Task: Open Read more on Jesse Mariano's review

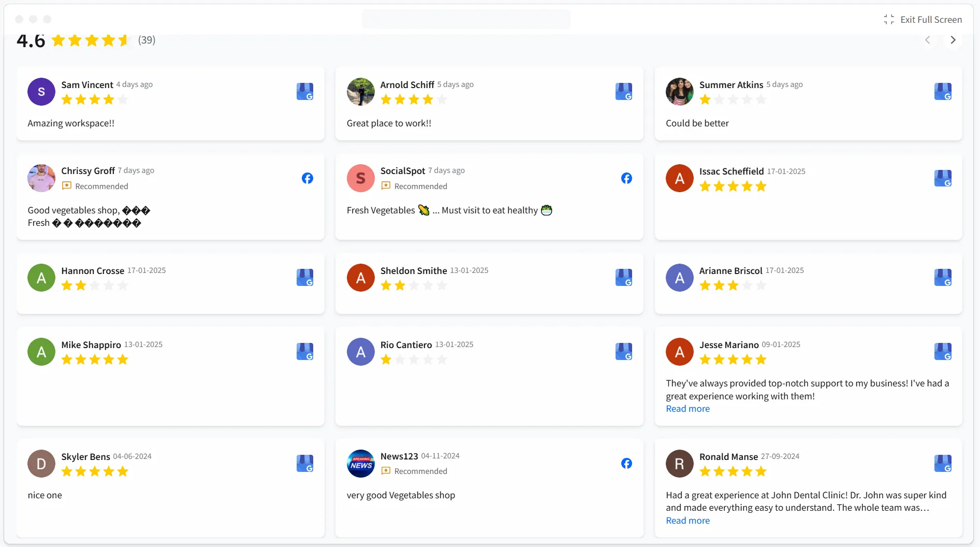Action: click(x=688, y=409)
